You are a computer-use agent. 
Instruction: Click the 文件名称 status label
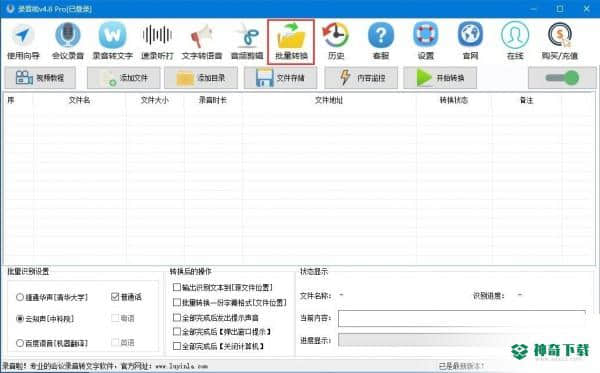point(315,296)
